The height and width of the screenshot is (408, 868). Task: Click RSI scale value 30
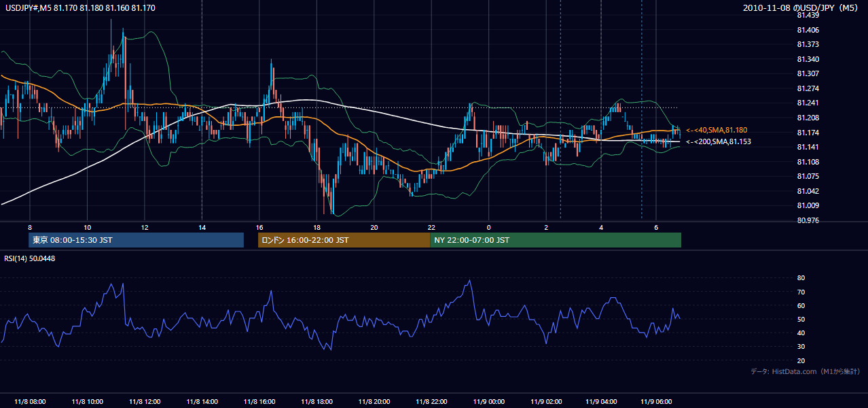pyautogui.click(x=801, y=347)
